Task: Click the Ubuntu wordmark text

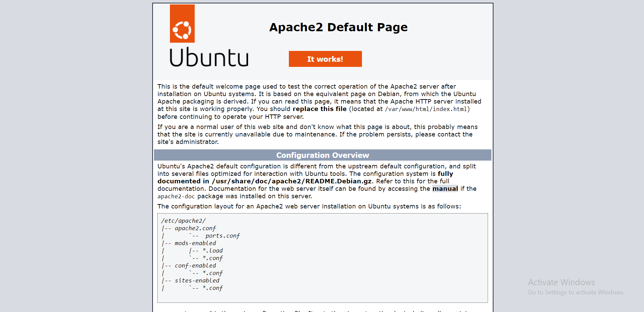Action: pos(209,57)
